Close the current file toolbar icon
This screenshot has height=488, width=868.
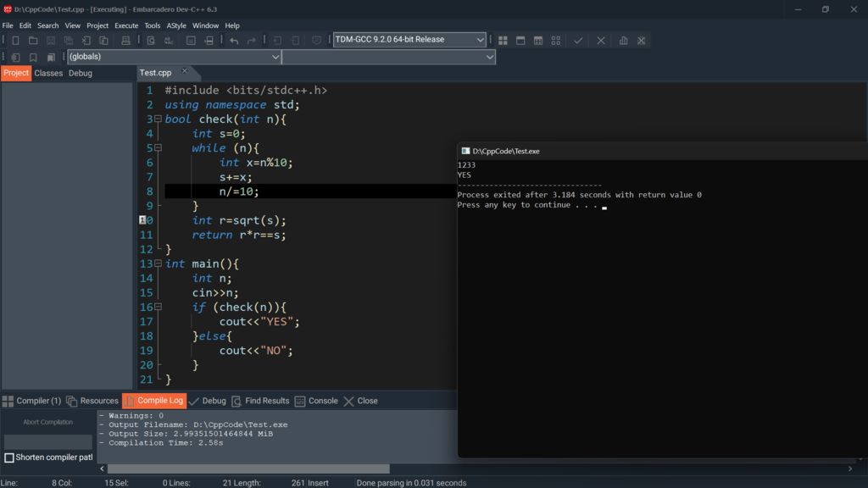[86, 41]
